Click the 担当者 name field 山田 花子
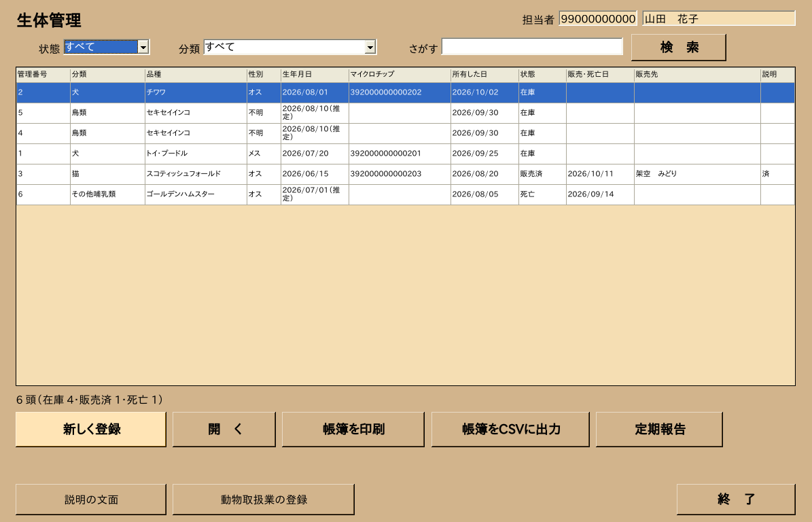Image resolution: width=812 pixels, height=522 pixels. click(719, 18)
